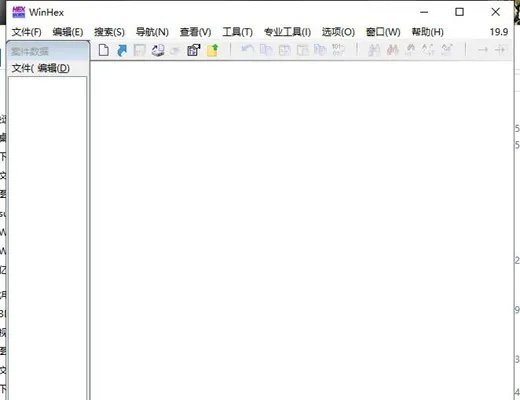520x400 pixels.
Task: Open the 编辑(E) menu
Action: 68,32
